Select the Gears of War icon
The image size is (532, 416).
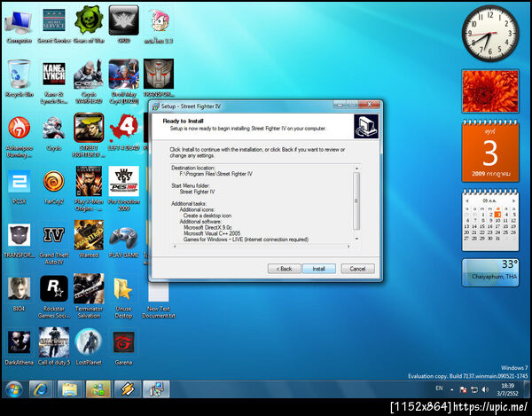(89, 26)
